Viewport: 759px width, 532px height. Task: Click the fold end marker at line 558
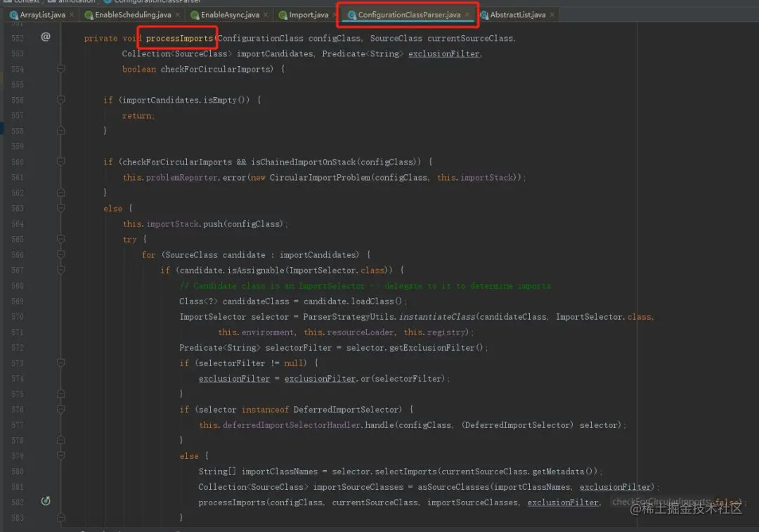pyautogui.click(x=61, y=131)
